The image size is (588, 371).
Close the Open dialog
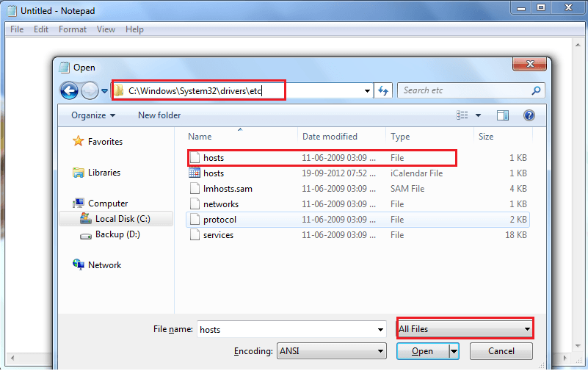pyautogui.click(x=530, y=64)
